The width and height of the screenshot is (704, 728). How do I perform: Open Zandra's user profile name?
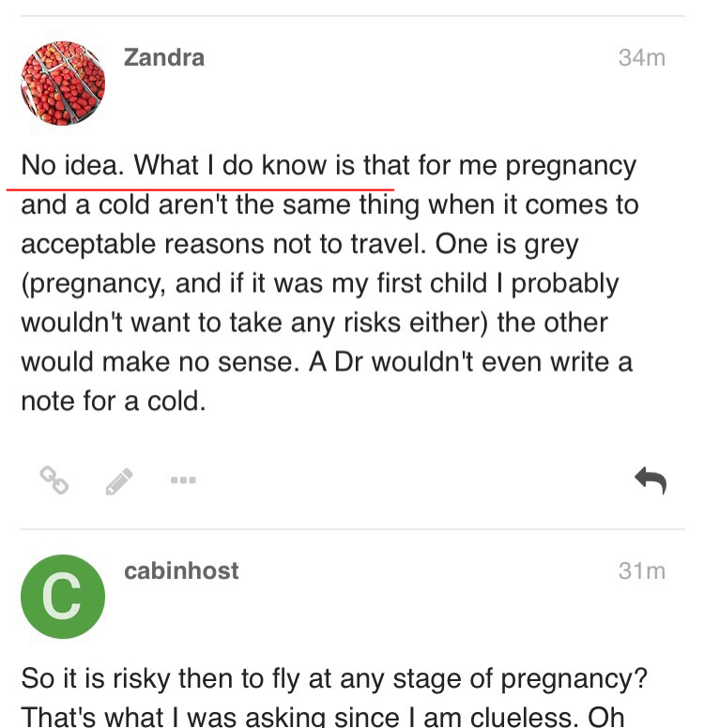coord(164,57)
